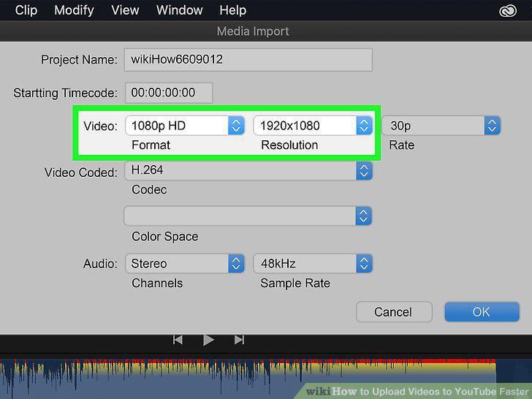Image resolution: width=532 pixels, height=399 pixels.
Task: Click the audio waveform in the timeline
Action: click(x=248, y=379)
